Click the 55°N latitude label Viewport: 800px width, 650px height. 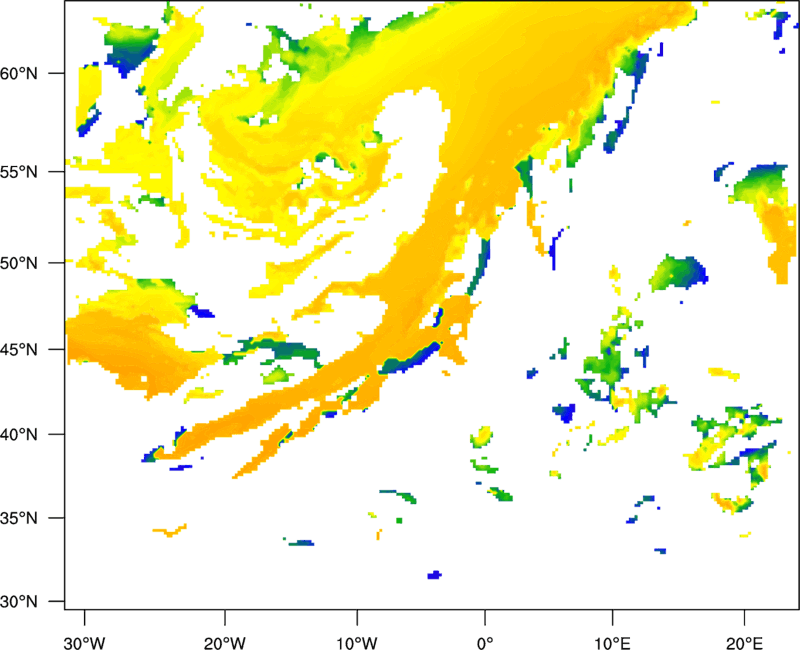[x=19, y=172]
